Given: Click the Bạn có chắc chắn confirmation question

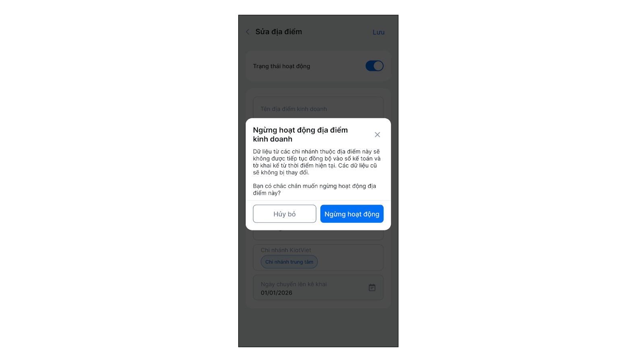Looking at the screenshot, I should pyautogui.click(x=314, y=189).
